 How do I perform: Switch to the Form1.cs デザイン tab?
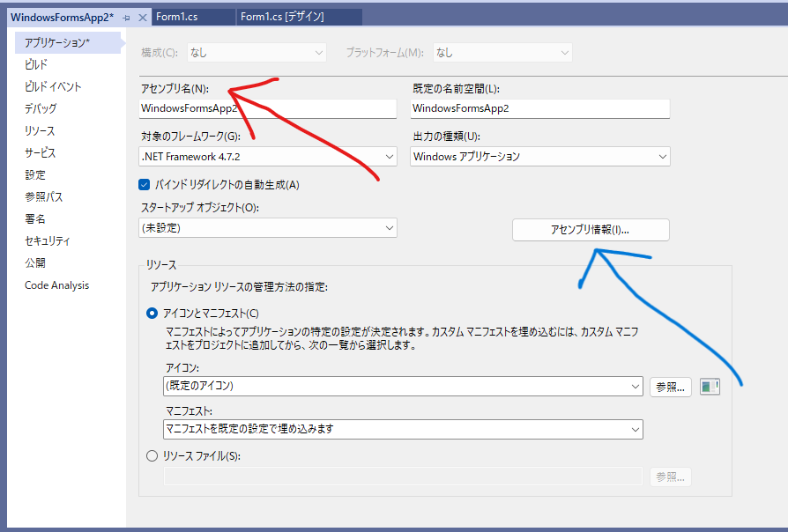285,15
